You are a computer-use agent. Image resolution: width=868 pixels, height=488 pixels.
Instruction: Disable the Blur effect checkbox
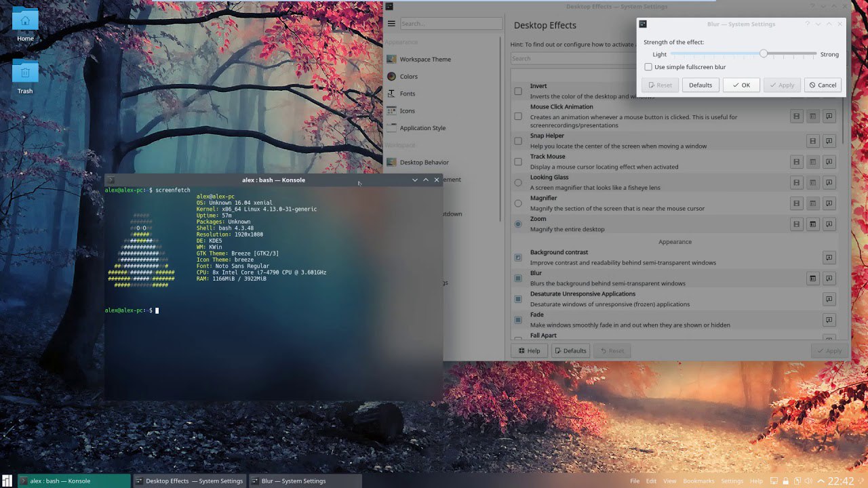(x=518, y=278)
